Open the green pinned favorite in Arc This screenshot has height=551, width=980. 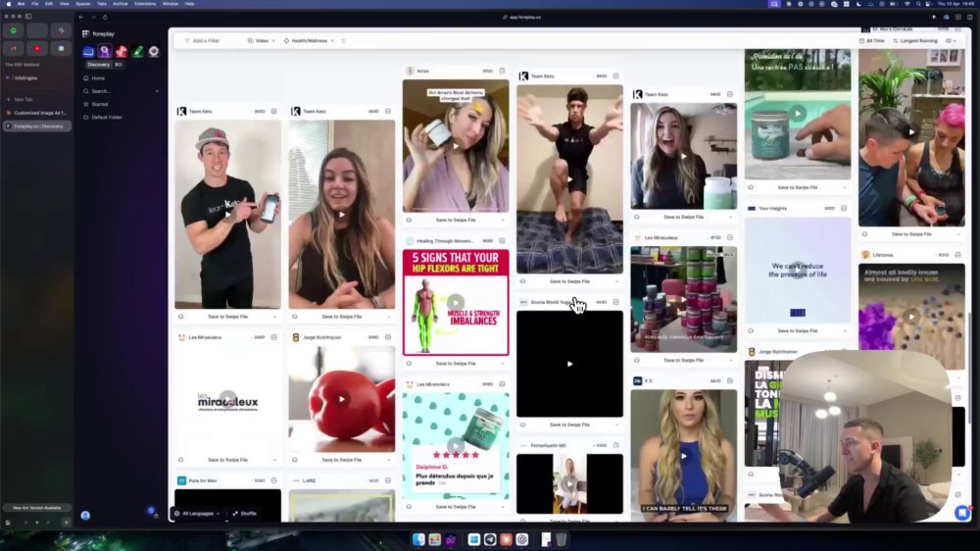pos(14,30)
